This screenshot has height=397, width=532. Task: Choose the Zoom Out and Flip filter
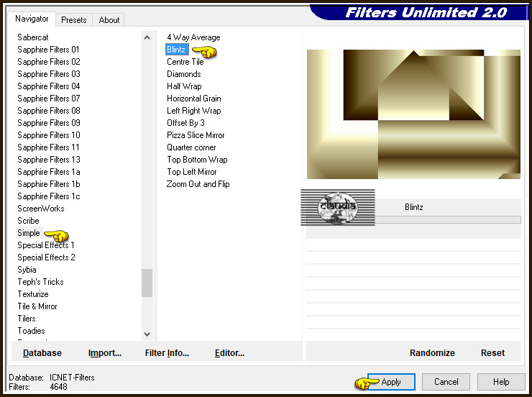(198, 184)
